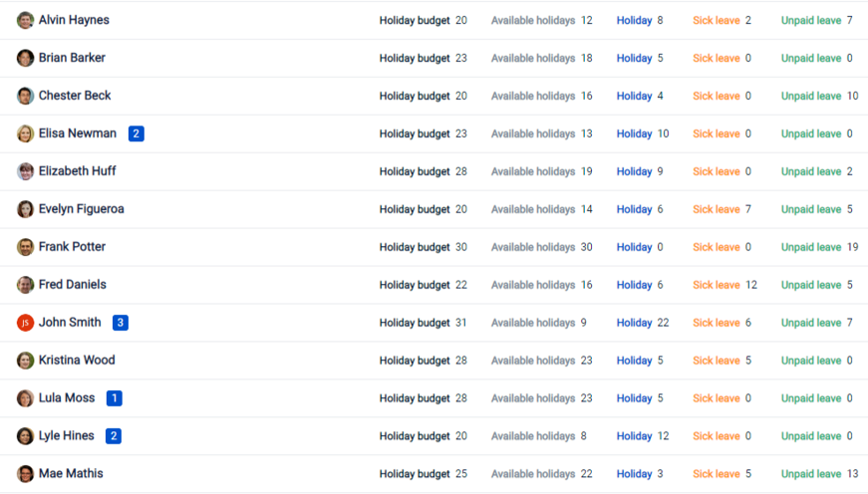The image size is (868, 494).
Task: Click John Smith's red JS initials avatar
Action: (x=25, y=323)
